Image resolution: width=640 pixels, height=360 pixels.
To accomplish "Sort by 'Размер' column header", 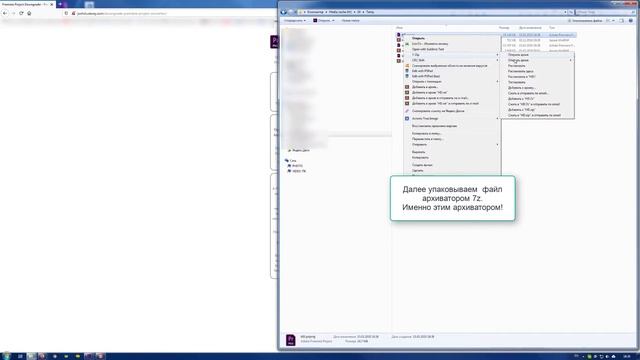I will click(504, 28).
